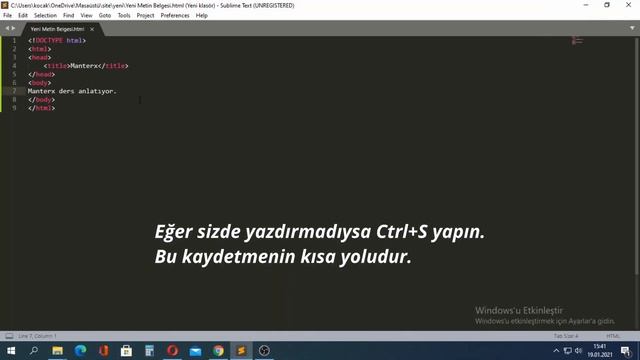Open Windows search from taskbar
The width and height of the screenshot is (640, 360).
(x=34, y=351)
